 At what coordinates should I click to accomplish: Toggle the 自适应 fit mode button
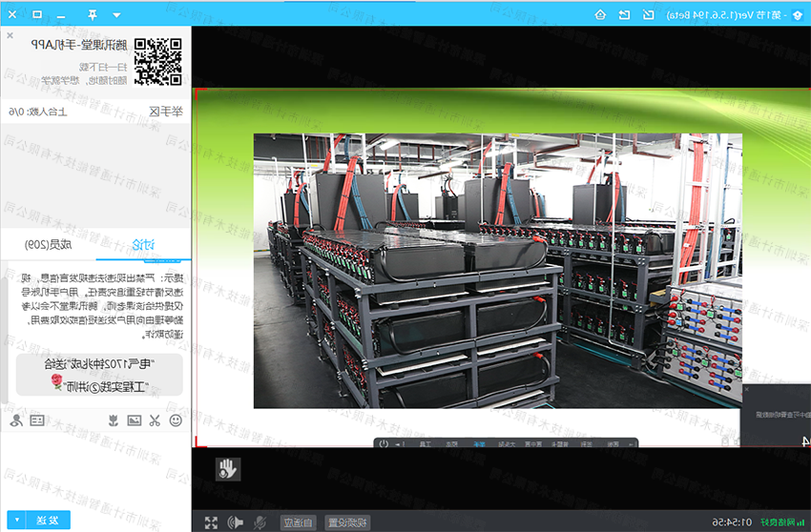click(298, 522)
